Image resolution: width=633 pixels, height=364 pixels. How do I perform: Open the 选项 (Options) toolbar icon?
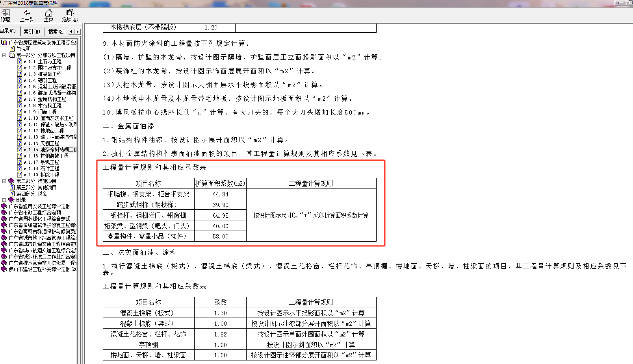pos(70,13)
